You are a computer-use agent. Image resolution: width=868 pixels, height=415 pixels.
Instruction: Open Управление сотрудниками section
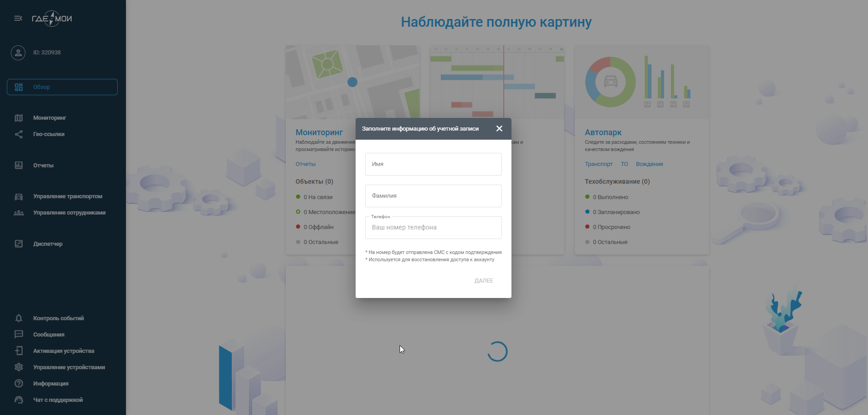coord(69,213)
